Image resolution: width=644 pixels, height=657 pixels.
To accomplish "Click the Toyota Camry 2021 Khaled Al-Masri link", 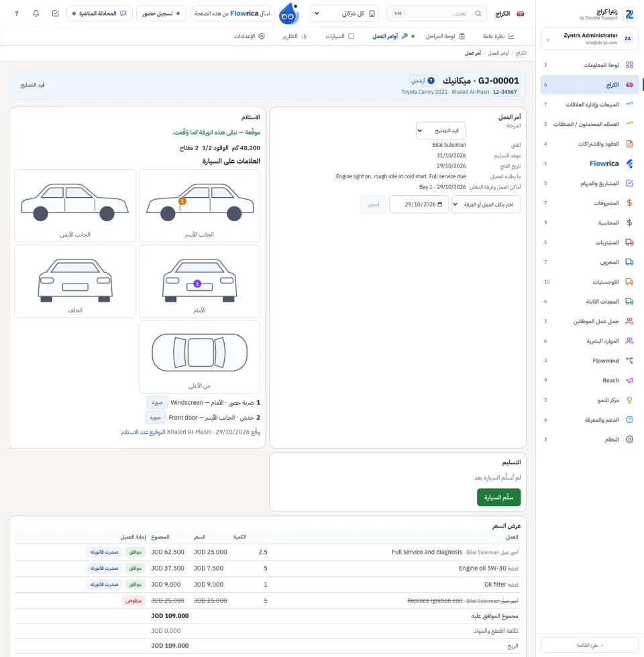I will click(445, 92).
